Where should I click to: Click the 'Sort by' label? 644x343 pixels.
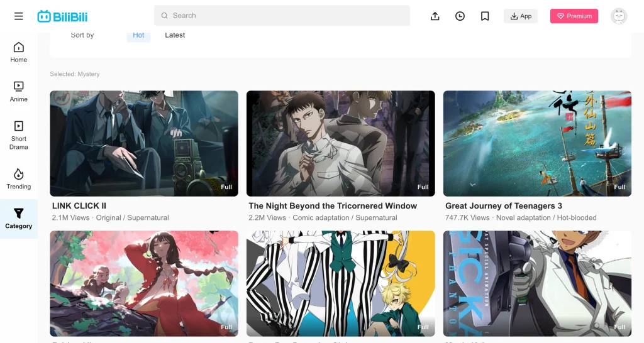pos(82,35)
